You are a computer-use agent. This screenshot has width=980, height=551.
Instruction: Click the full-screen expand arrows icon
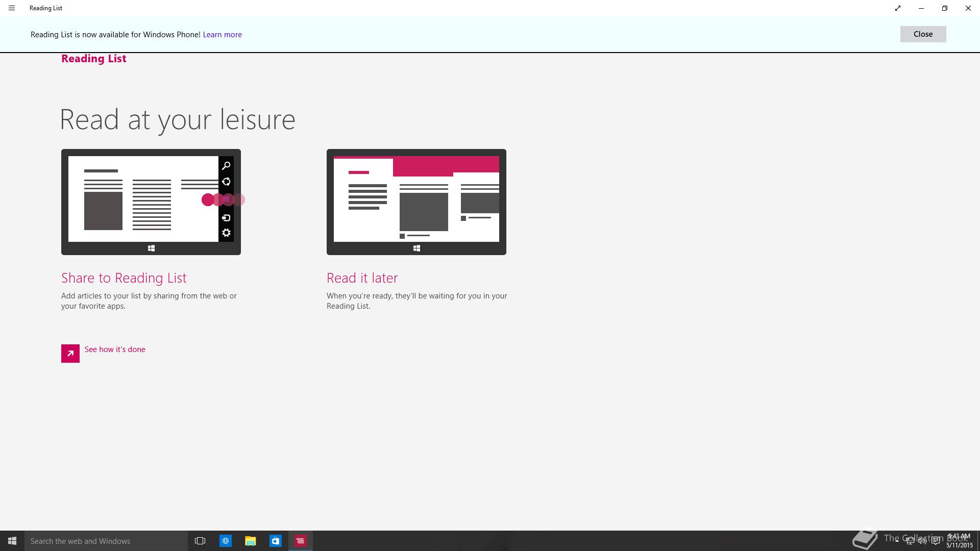point(898,8)
